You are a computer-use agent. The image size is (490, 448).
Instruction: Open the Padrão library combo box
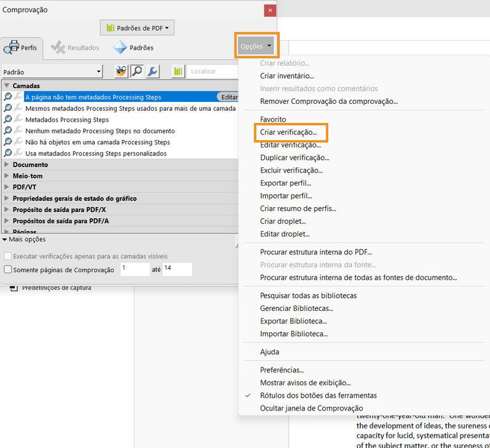[52, 72]
